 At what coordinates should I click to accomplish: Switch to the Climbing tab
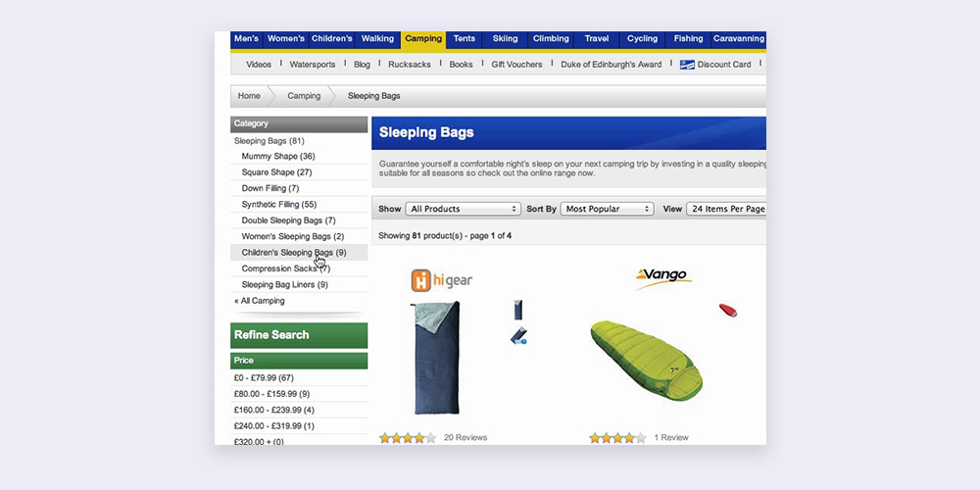[x=551, y=39]
